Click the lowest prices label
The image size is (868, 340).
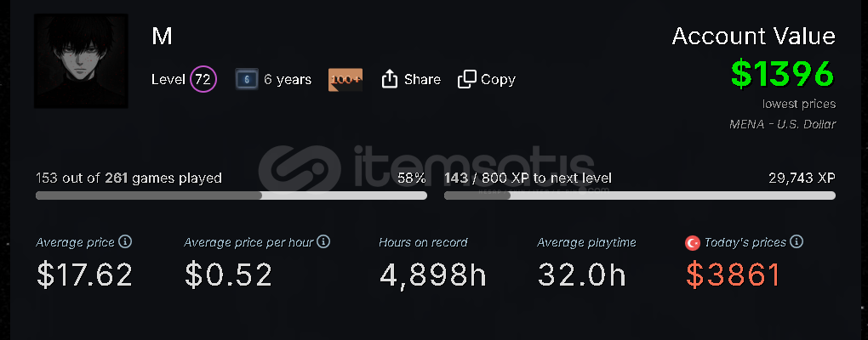(799, 104)
